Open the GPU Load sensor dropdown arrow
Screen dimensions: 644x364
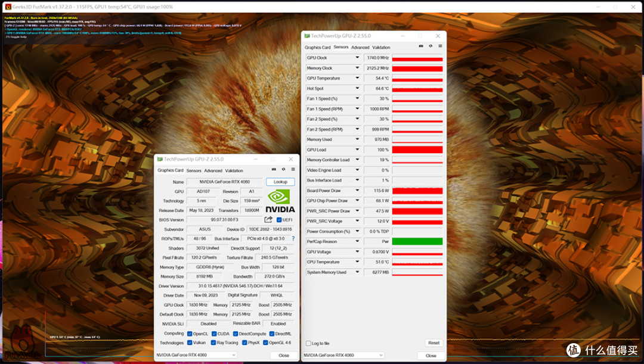[x=357, y=150]
